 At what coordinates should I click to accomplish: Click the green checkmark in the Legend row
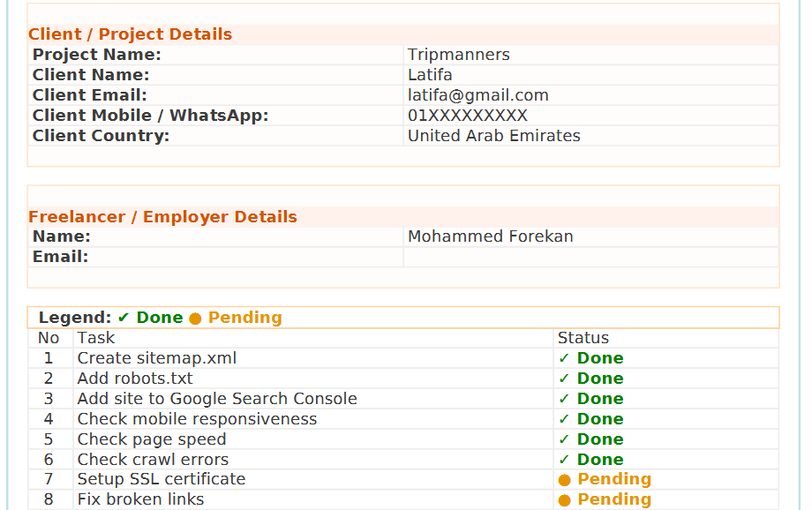tap(124, 318)
